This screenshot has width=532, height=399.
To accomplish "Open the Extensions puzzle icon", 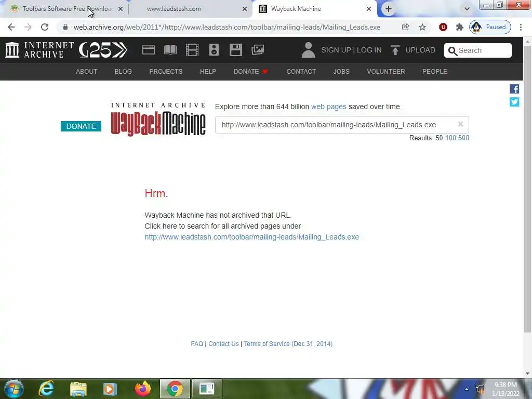I will (459, 27).
